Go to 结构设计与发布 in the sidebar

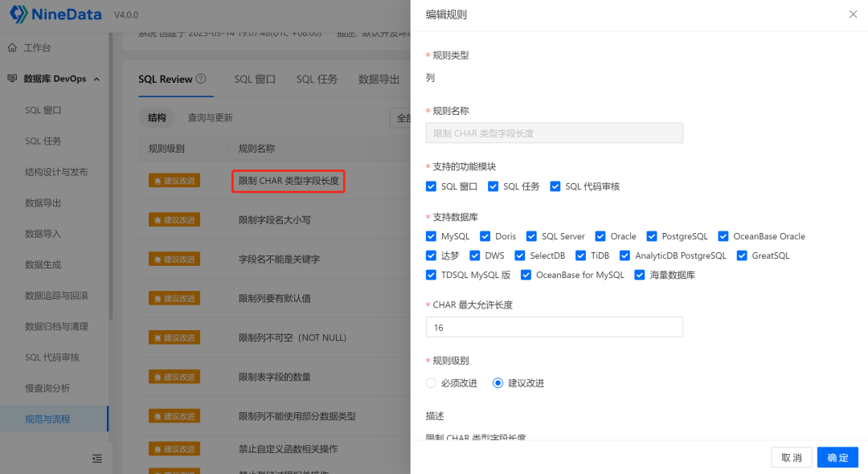tap(56, 172)
